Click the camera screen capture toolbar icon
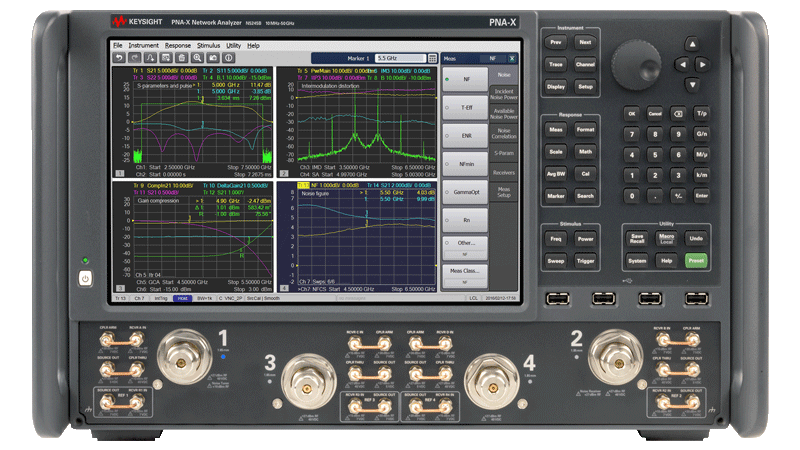Screen dimensions: 800x450 tap(213, 58)
